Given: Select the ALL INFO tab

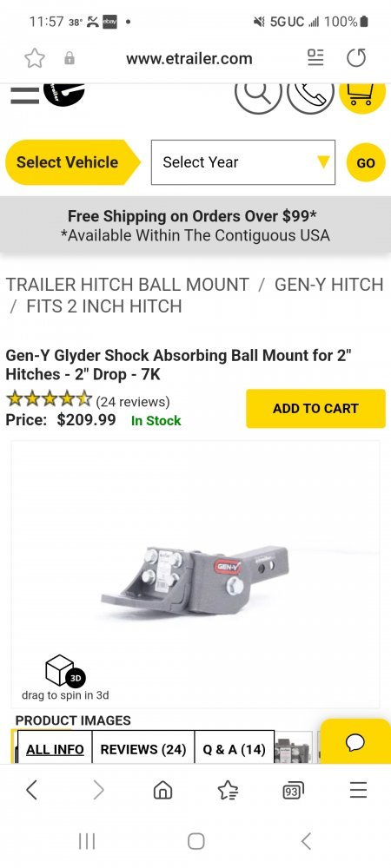Looking at the screenshot, I should click(x=55, y=750).
